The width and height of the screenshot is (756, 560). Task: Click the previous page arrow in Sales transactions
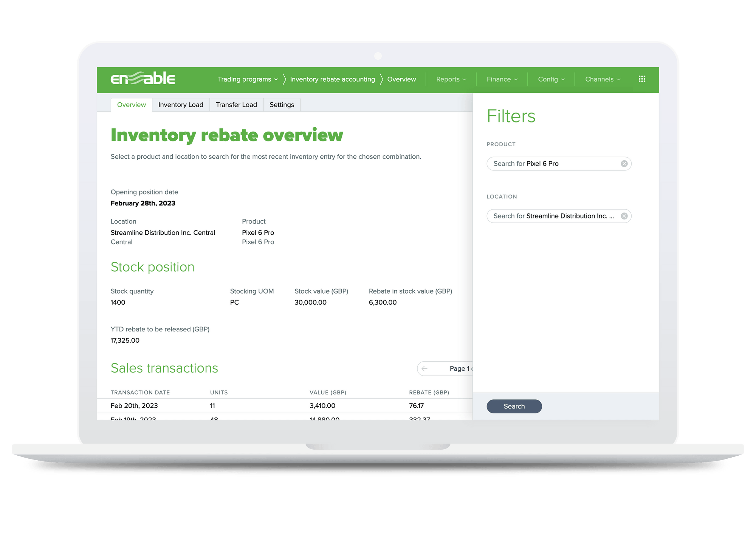pos(425,368)
